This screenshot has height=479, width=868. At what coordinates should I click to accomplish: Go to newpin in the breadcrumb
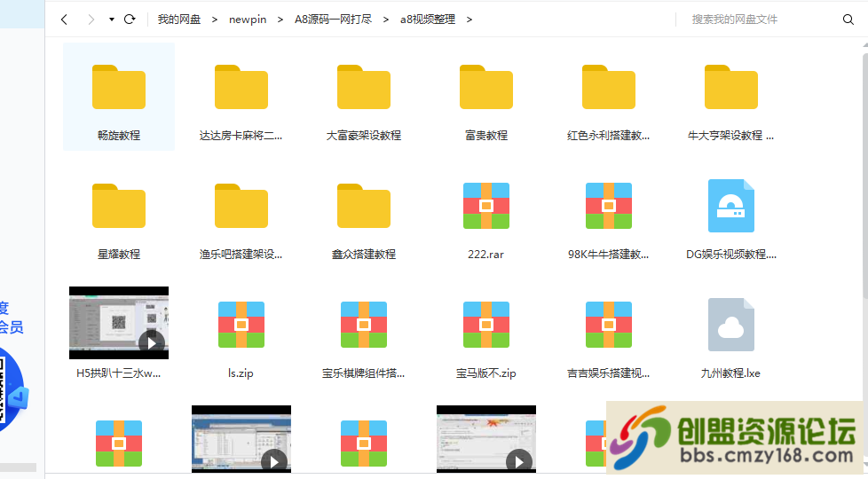point(248,20)
